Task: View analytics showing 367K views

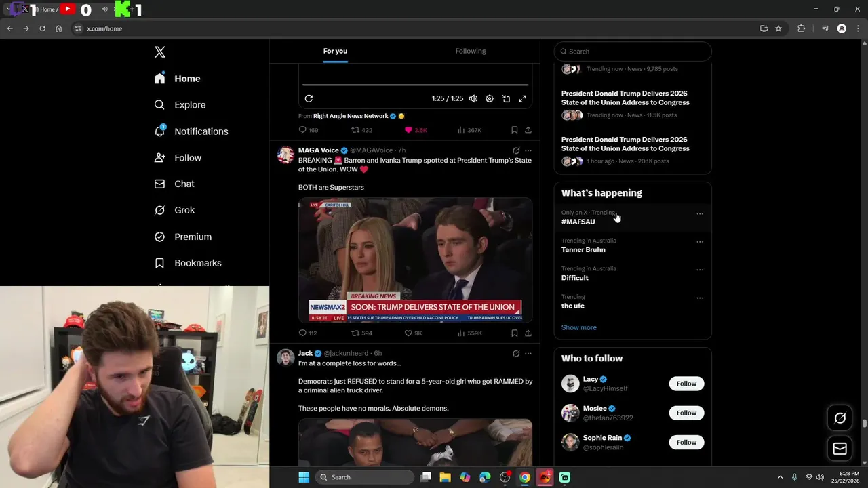Action: (x=470, y=130)
